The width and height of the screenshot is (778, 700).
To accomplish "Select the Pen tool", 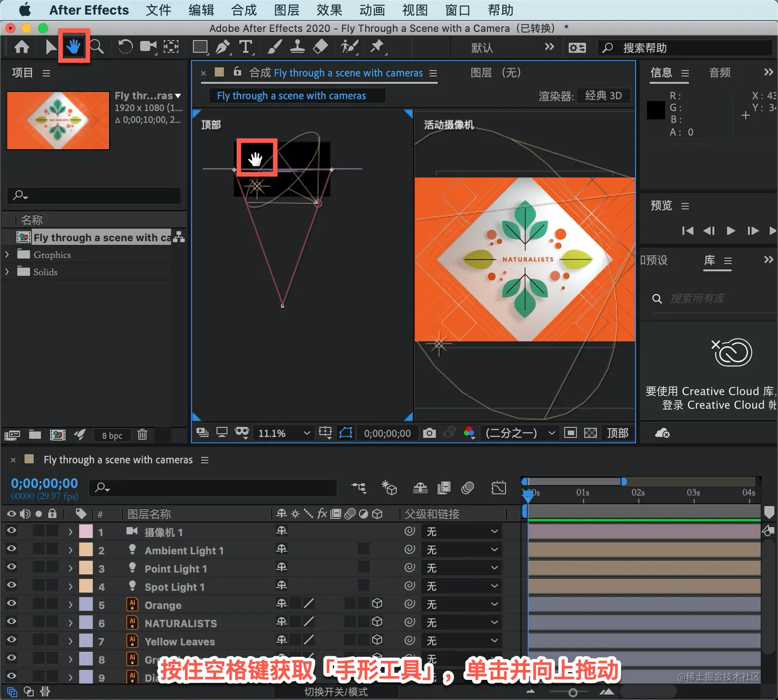I will [223, 47].
